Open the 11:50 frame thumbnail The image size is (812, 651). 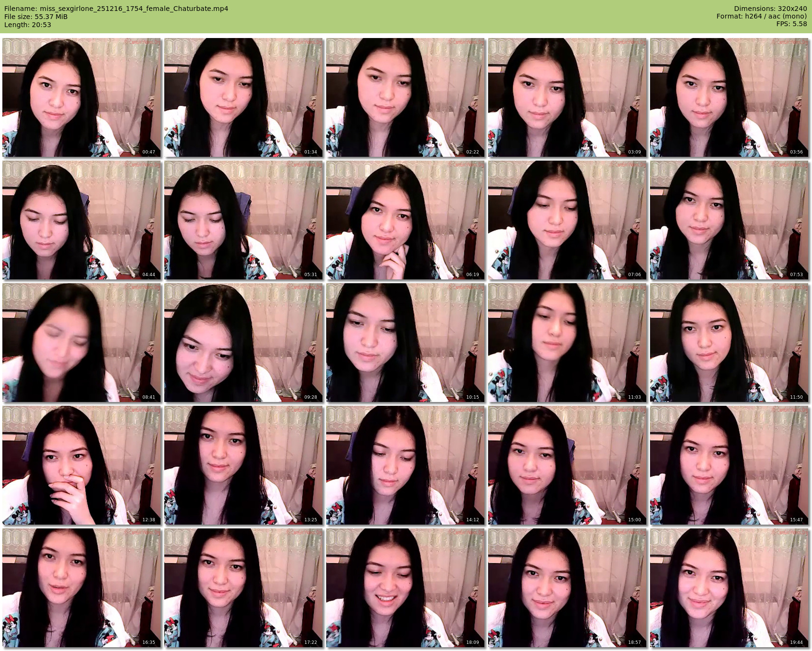[729, 343]
